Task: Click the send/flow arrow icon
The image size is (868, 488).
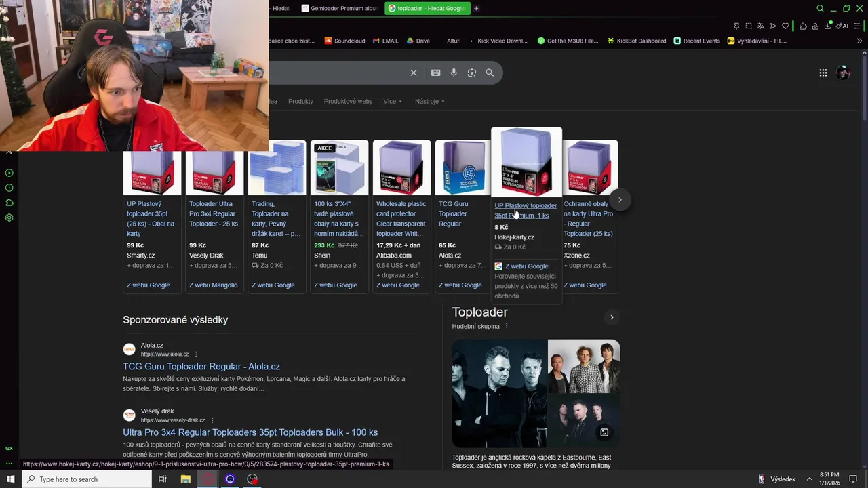Action: (x=773, y=26)
